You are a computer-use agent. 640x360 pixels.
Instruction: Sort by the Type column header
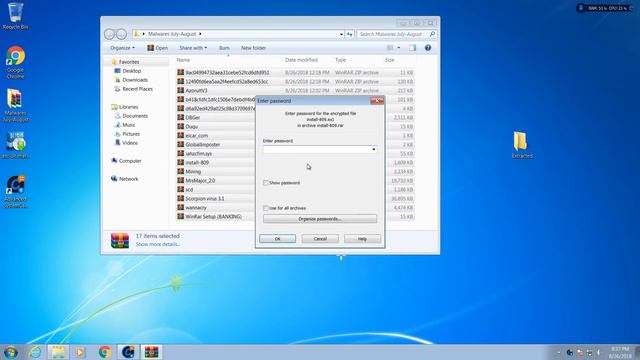[341, 60]
